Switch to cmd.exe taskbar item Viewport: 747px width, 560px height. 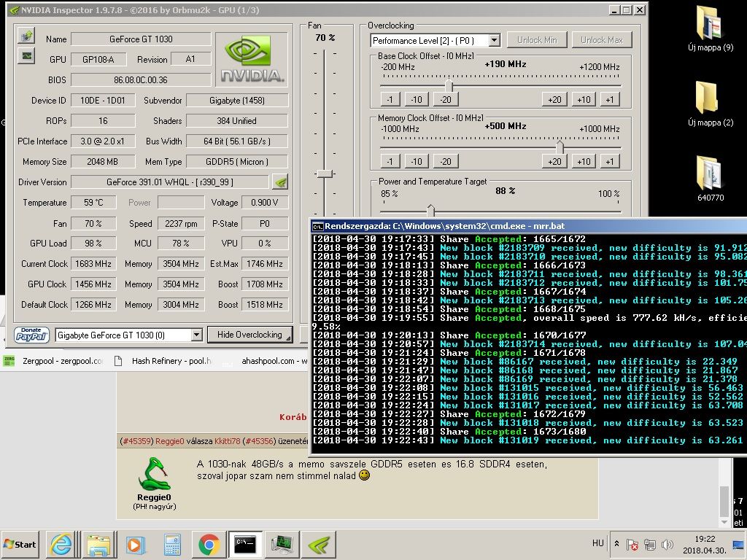coord(245,544)
